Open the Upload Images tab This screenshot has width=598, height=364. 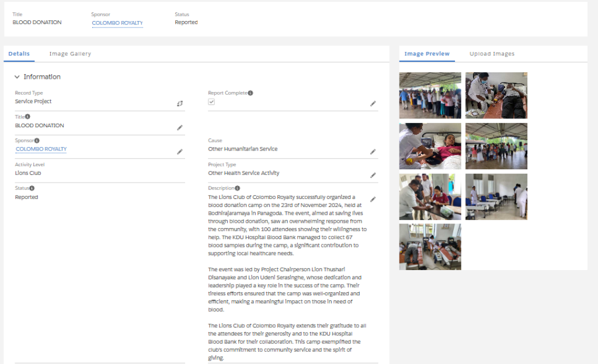pos(492,54)
